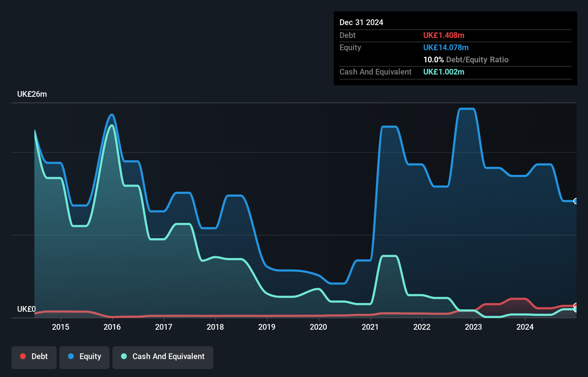Screen dimensions: 588x377
Task: Click the UK£1.408m Debt value
Action: [444, 35]
